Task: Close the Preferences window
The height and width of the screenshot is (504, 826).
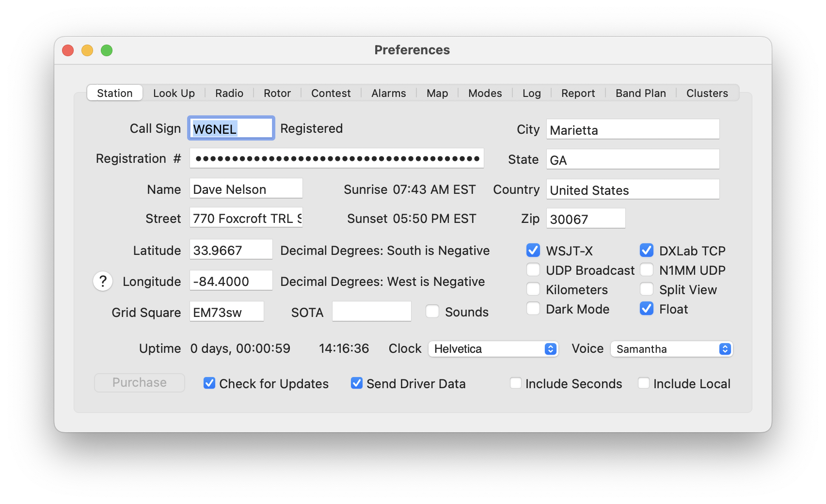Action: [x=68, y=50]
